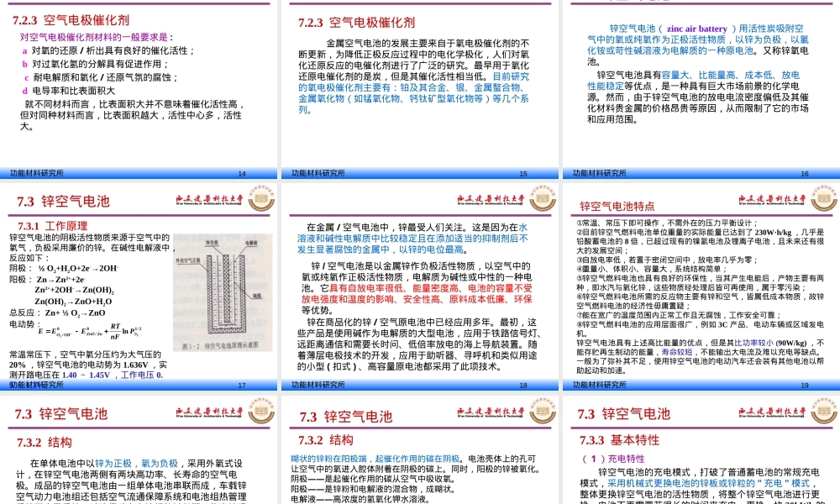840x504 pixels.
Task: Click the slide number 15
Action: [523, 174]
